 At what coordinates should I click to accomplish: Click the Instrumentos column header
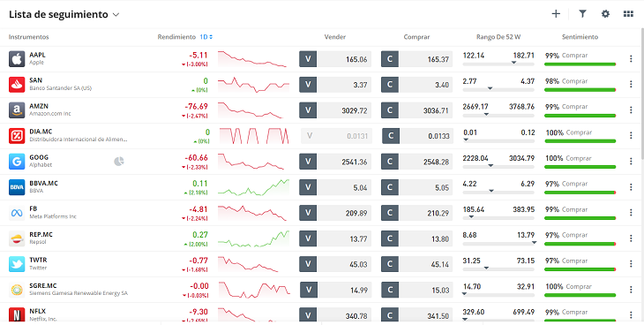(29, 37)
